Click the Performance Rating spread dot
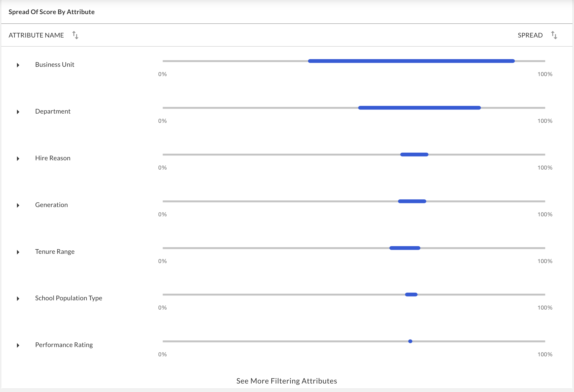 410,341
